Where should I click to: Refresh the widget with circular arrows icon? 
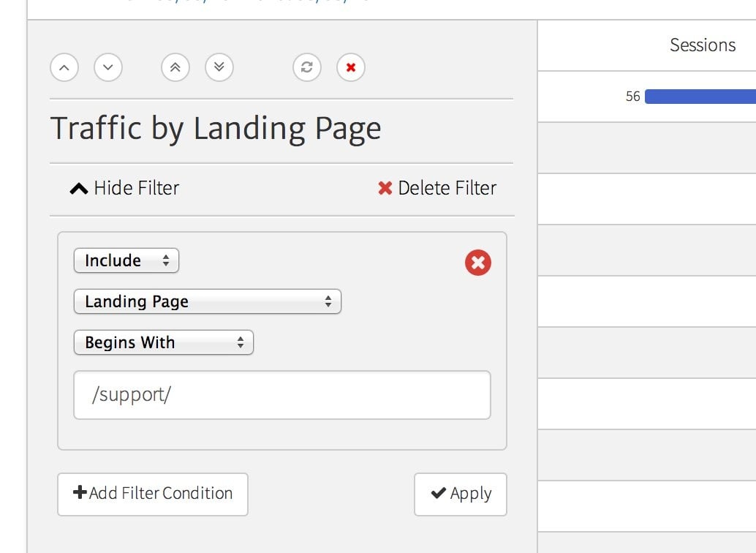307,67
